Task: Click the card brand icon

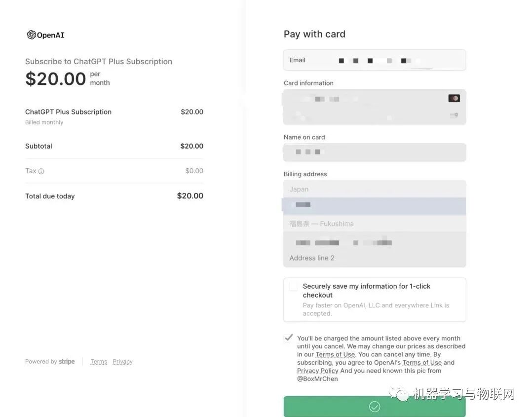Action: (x=454, y=98)
